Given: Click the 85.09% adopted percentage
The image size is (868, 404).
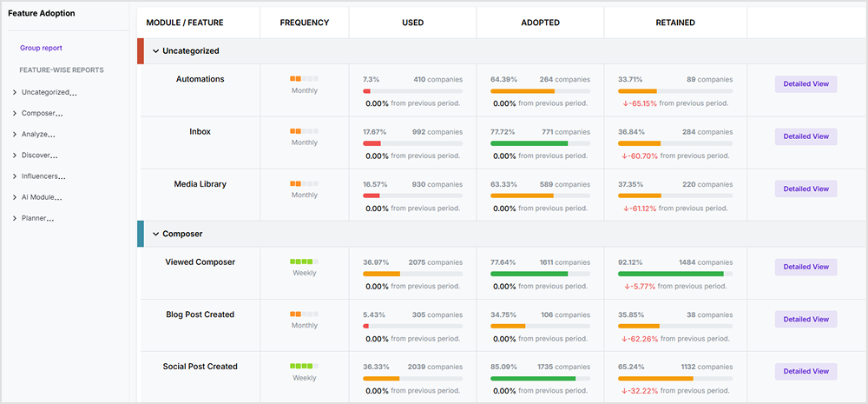Looking at the screenshot, I should click(503, 367).
